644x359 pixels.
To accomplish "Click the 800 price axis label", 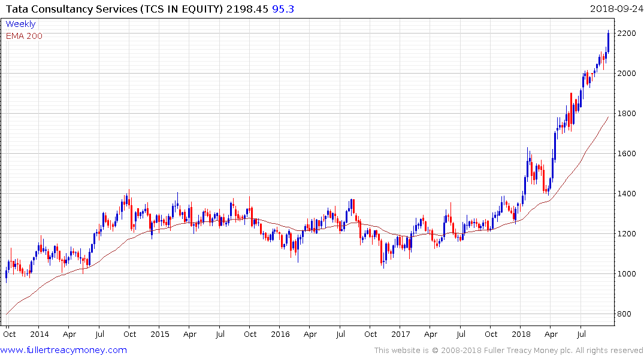I will tap(624, 314).
